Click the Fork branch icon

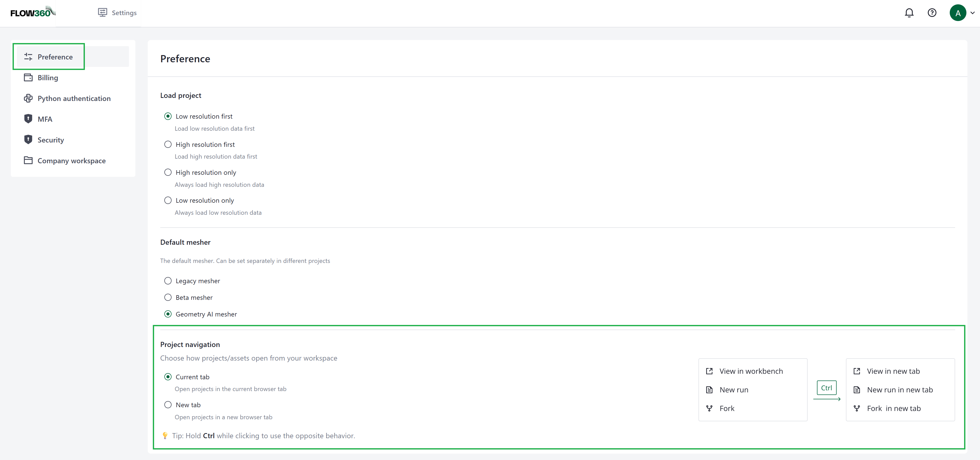coord(709,408)
